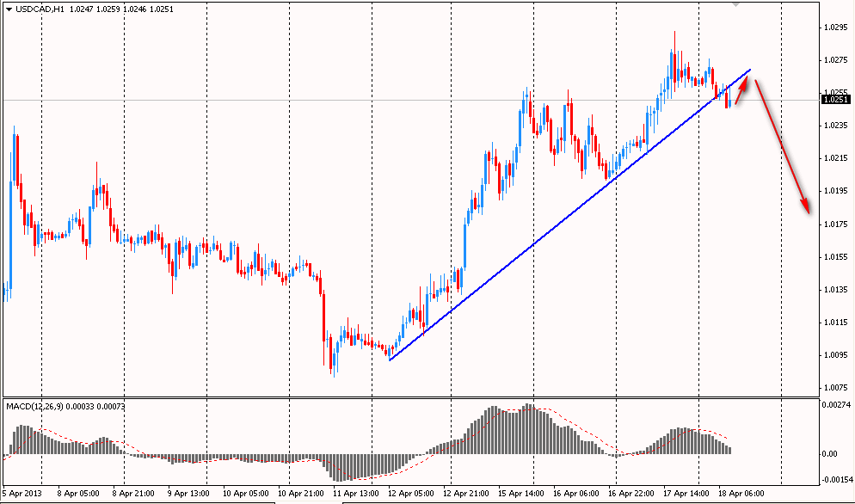This screenshot has height=504, width=855.
Task: Click price scale value 1.0075
Action: 836,388
